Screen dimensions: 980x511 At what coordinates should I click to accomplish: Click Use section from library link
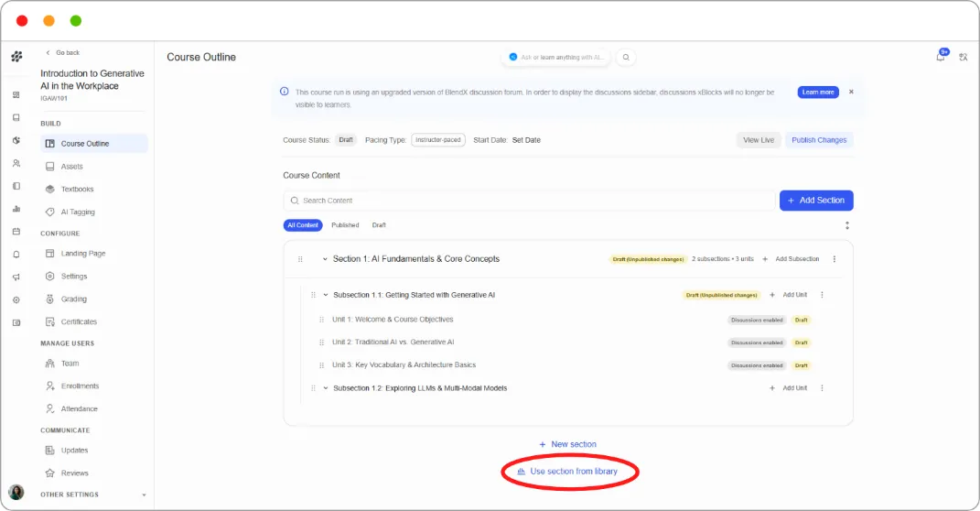tap(567, 471)
